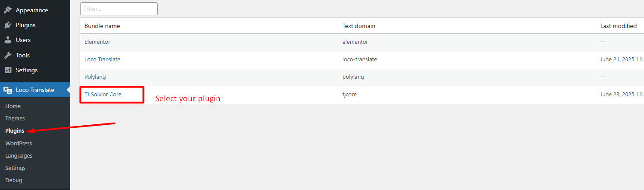The width and height of the screenshot is (644, 190).
Task: Focus the Filter text field
Action: click(119, 9)
